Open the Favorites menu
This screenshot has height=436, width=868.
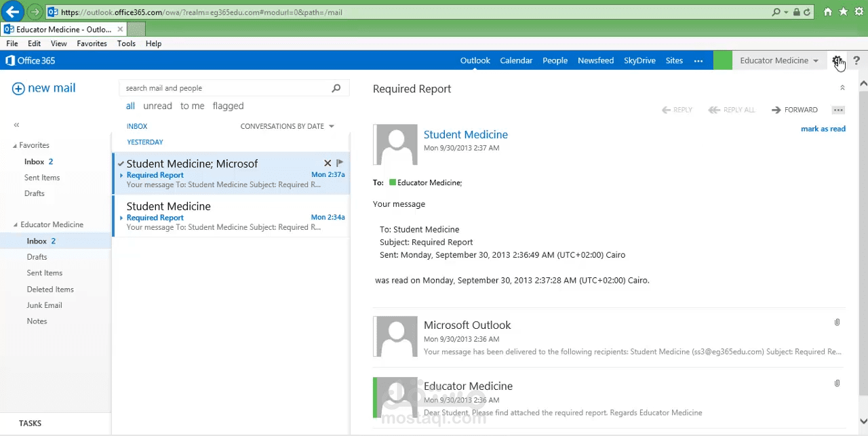[x=92, y=43]
